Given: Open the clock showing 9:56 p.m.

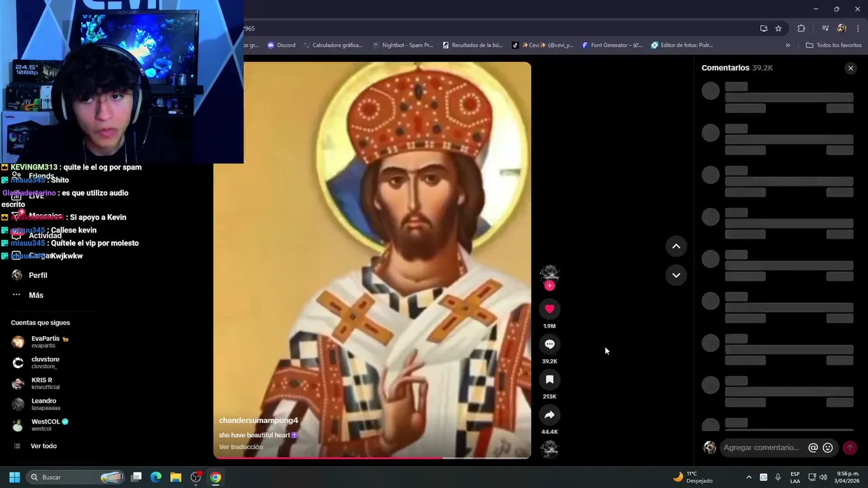Looking at the screenshot, I should [848, 477].
